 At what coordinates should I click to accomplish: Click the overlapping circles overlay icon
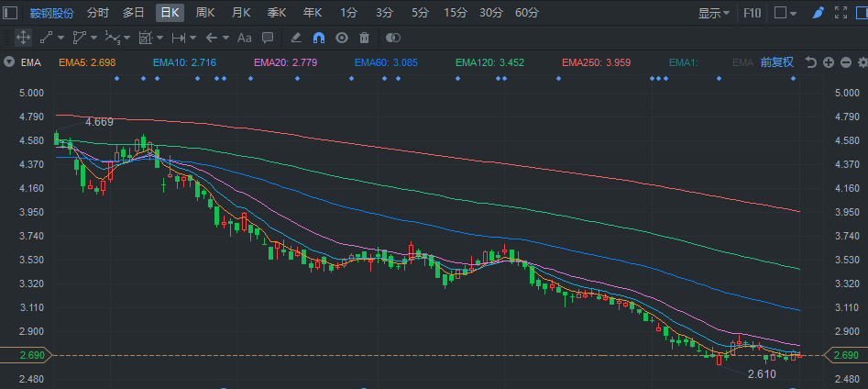point(393,38)
